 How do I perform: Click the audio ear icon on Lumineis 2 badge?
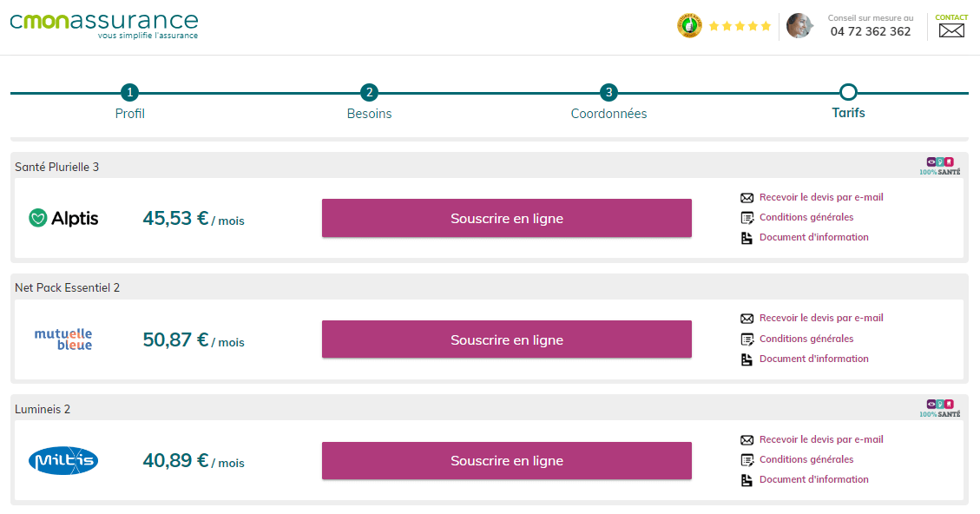point(939,404)
